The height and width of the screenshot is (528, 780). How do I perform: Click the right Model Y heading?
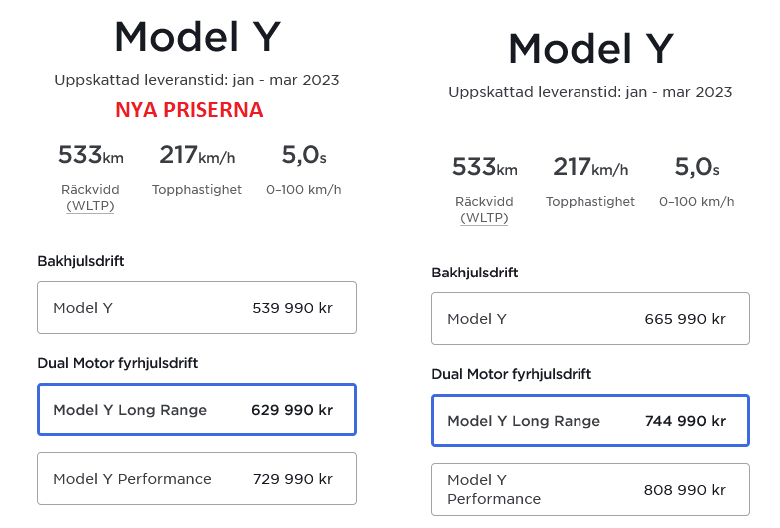tap(591, 49)
